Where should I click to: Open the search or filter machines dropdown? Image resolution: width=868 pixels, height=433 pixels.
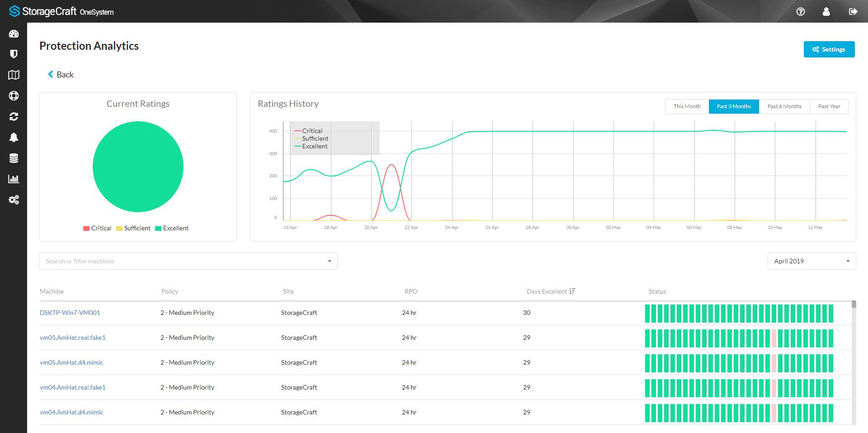coord(188,261)
